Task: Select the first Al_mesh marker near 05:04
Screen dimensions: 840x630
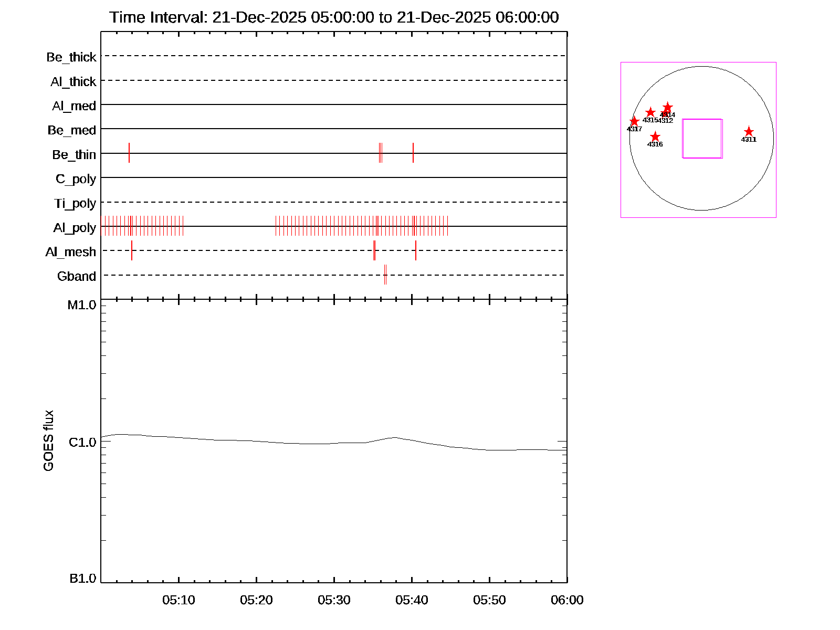Action: (x=132, y=250)
